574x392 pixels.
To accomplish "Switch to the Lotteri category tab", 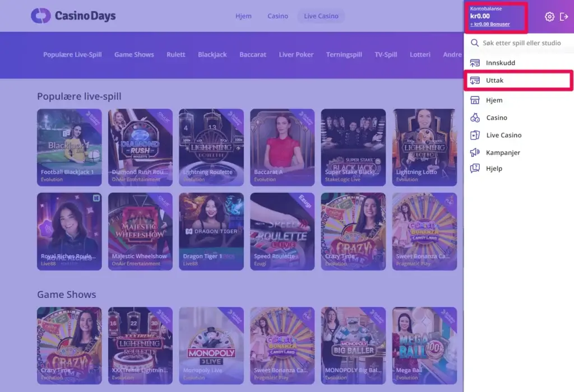I will (420, 54).
